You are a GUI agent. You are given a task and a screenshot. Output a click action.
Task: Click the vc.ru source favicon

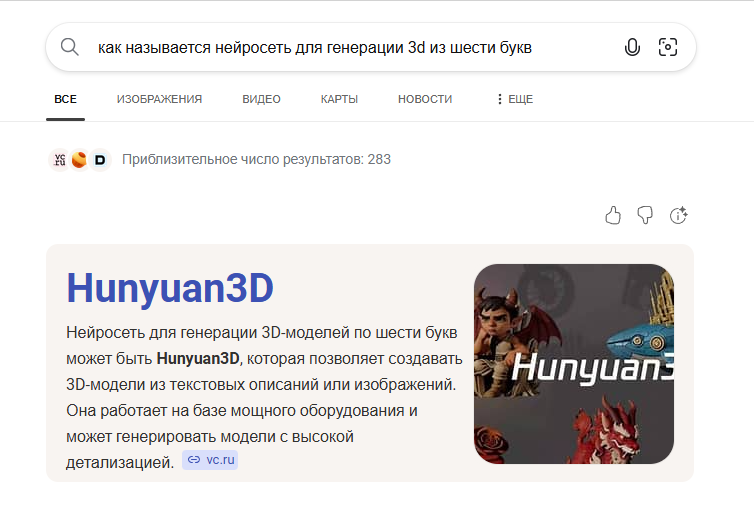pos(60,160)
